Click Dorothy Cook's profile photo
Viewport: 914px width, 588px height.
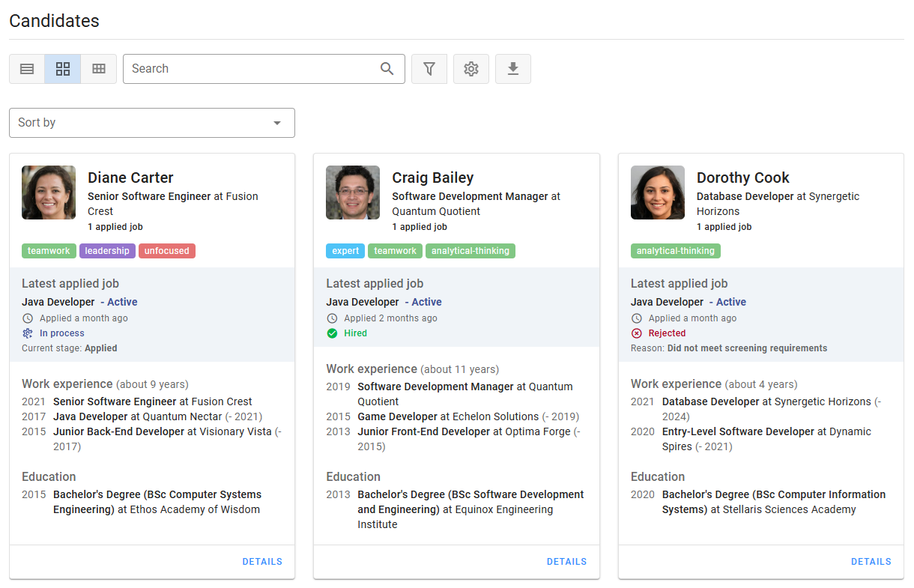(658, 193)
